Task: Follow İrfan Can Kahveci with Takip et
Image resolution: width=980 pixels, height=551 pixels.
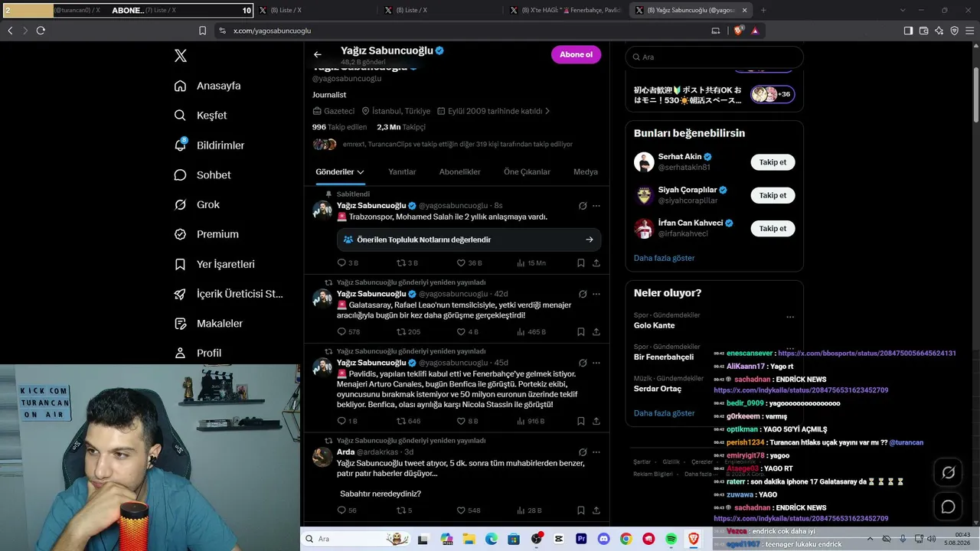Action: (x=773, y=228)
